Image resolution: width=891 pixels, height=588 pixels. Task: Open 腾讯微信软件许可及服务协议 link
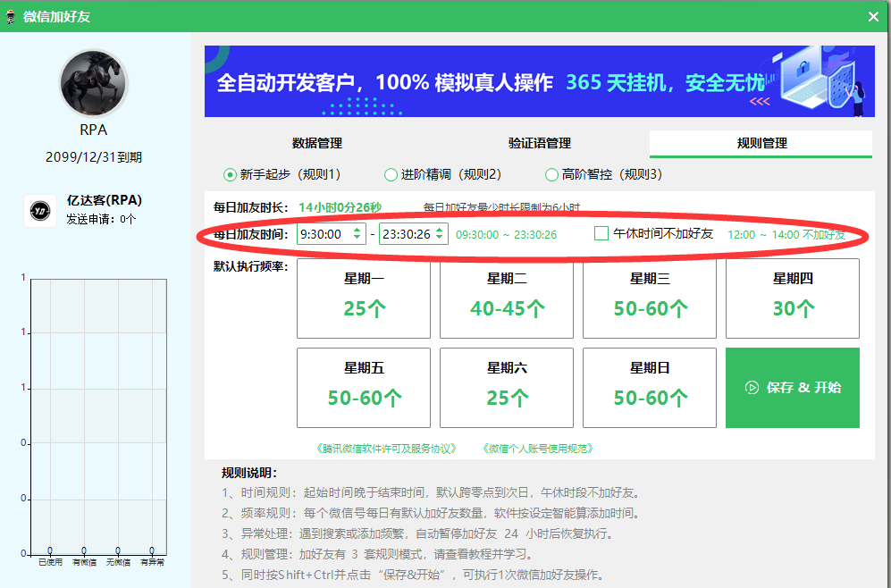386,449
